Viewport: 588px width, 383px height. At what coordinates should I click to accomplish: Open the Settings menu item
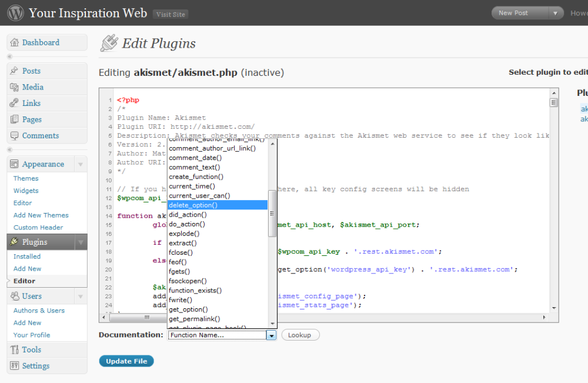47,366
